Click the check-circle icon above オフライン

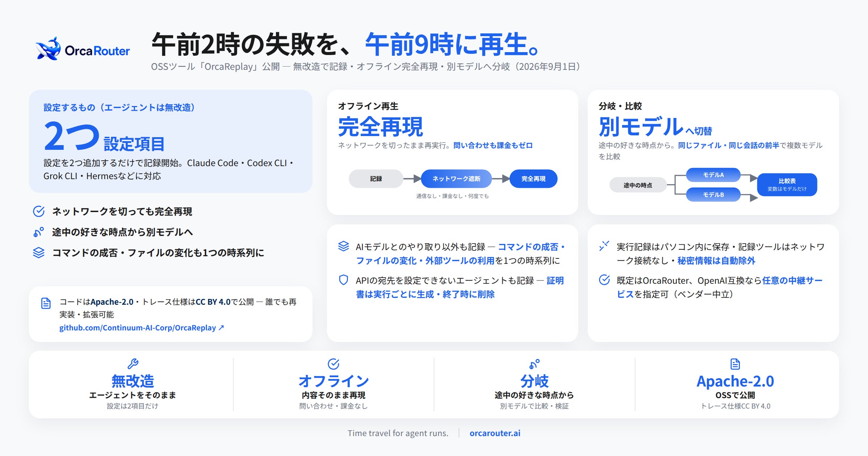pyautogui.click(x=333, y=364)
